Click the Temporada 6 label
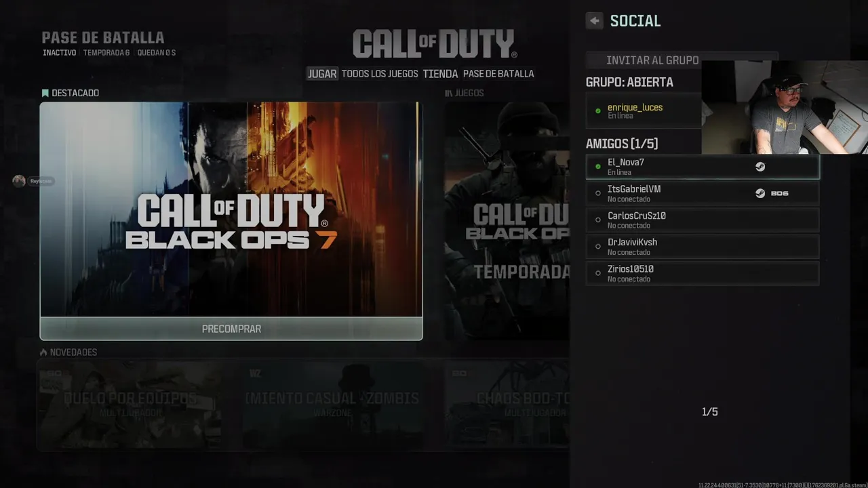The width and height of the screenshot is (868, 488). click(106, 53)
